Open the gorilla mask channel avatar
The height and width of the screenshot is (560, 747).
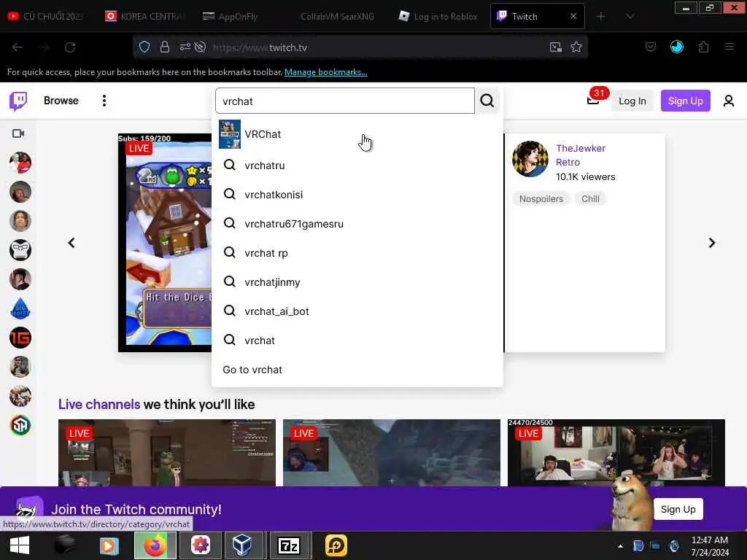[x=20, y=250]
